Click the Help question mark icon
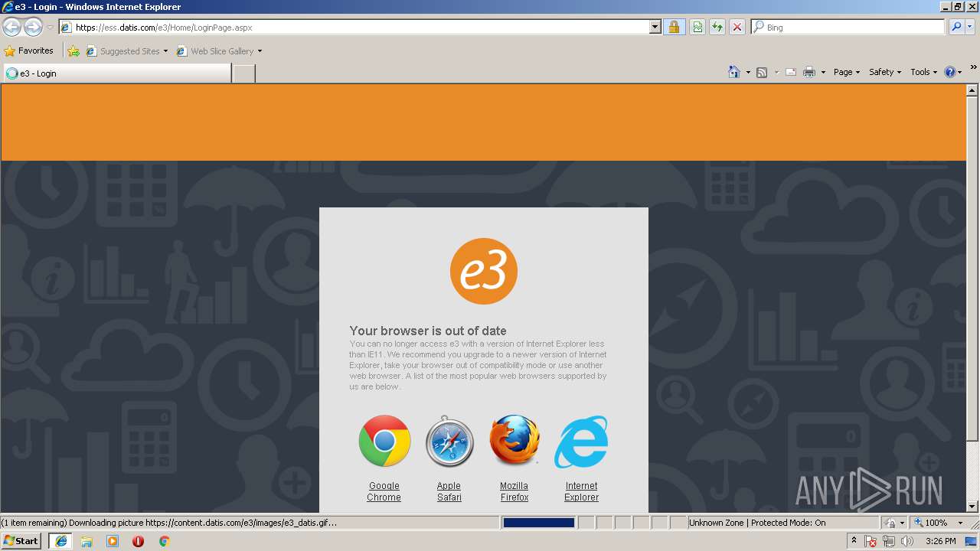The height and width of the screenshot is (551, 980). pyautogui.click(x=950, y=72)
